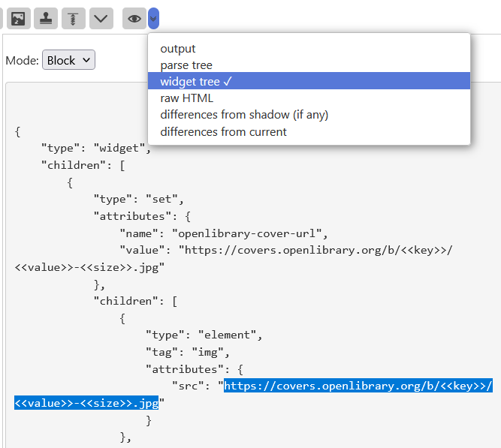This screenshot has height=448, width=501.
Task: Click the "type": "set" line
Action: point(138,199)
